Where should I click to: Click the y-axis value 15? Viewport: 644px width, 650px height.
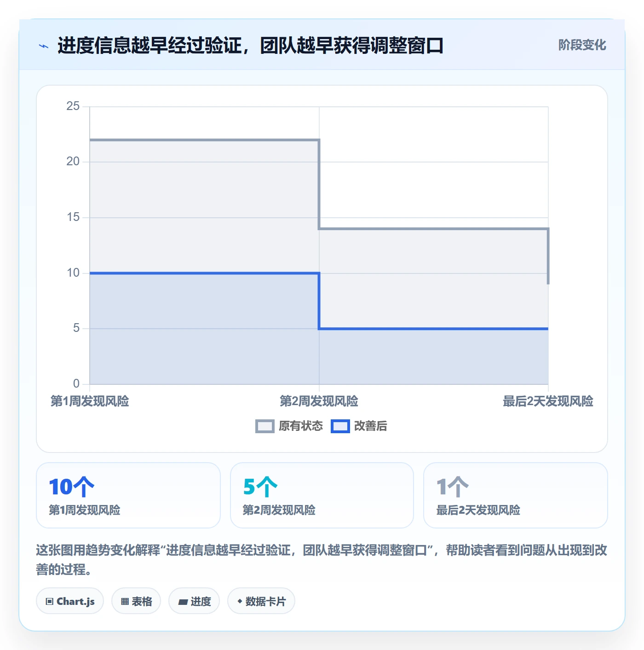pyautogui.click(x=73, y=217)
